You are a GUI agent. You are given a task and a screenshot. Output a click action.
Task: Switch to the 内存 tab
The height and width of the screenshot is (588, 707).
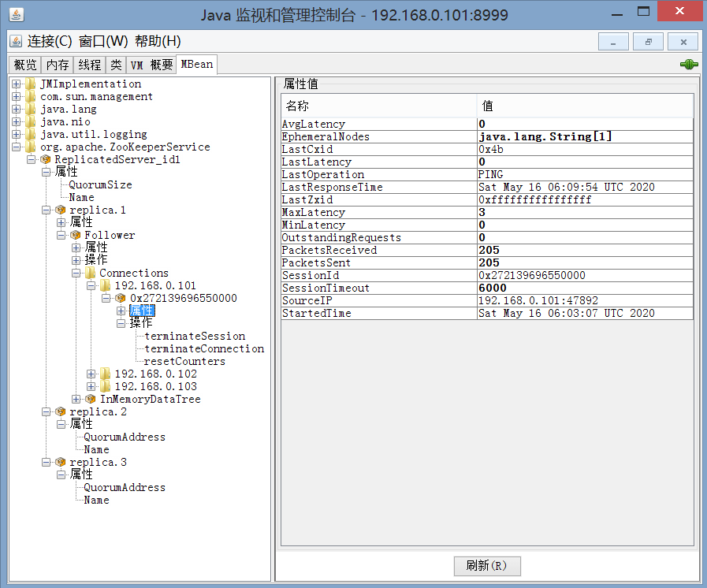[x=58, y=65]
